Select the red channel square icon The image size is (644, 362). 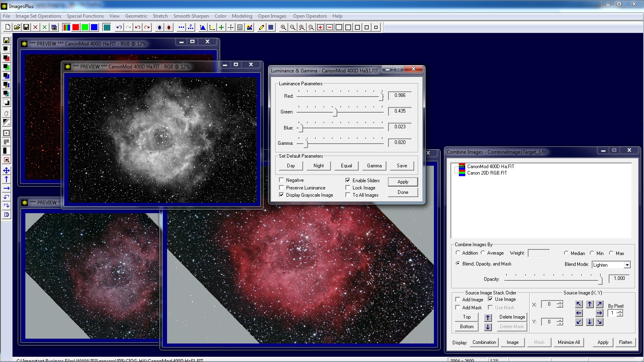pyautogui.click(x=76, y=27)
